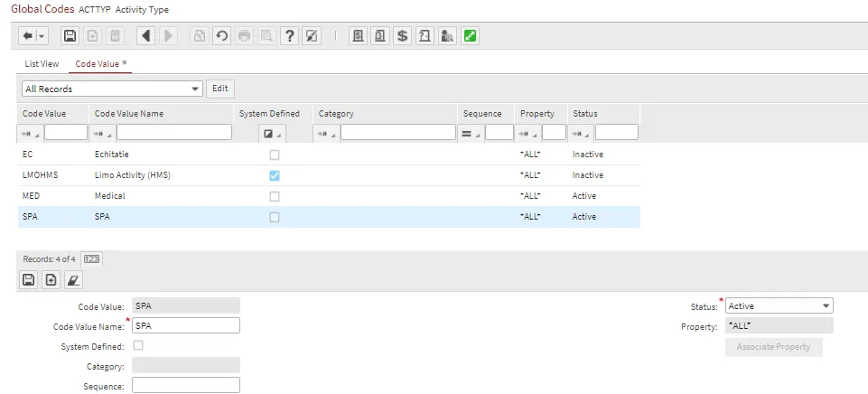Click the back arrow navigation button

[x=28, y=36]
